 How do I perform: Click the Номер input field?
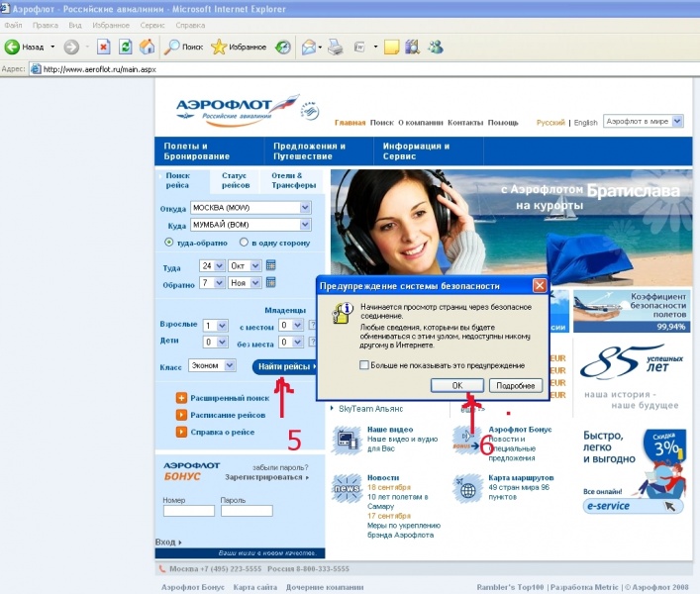point(188,511)
